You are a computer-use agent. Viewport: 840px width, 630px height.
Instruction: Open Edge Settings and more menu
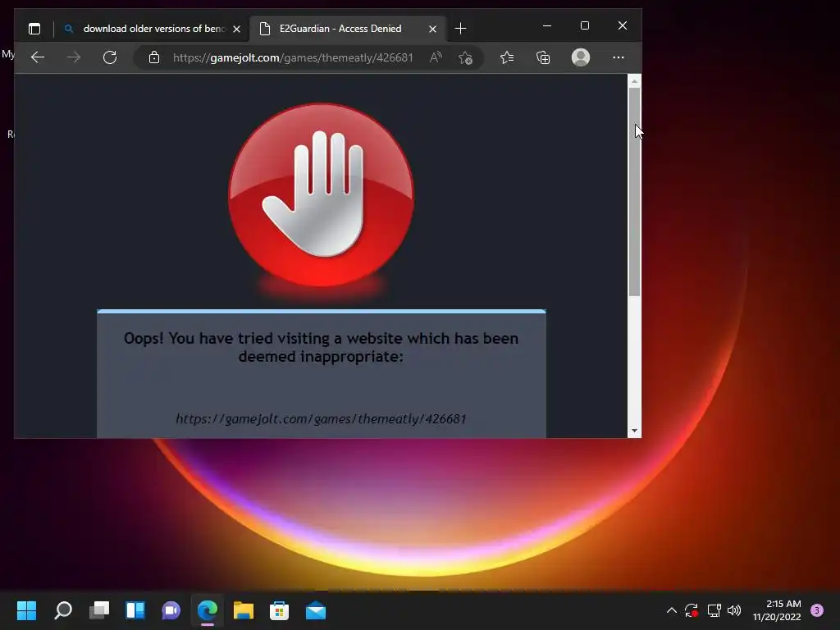click(619, 57)
